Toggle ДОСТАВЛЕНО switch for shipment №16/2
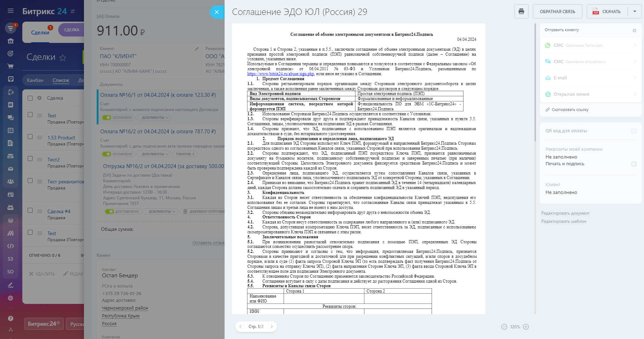 (109, 211)
